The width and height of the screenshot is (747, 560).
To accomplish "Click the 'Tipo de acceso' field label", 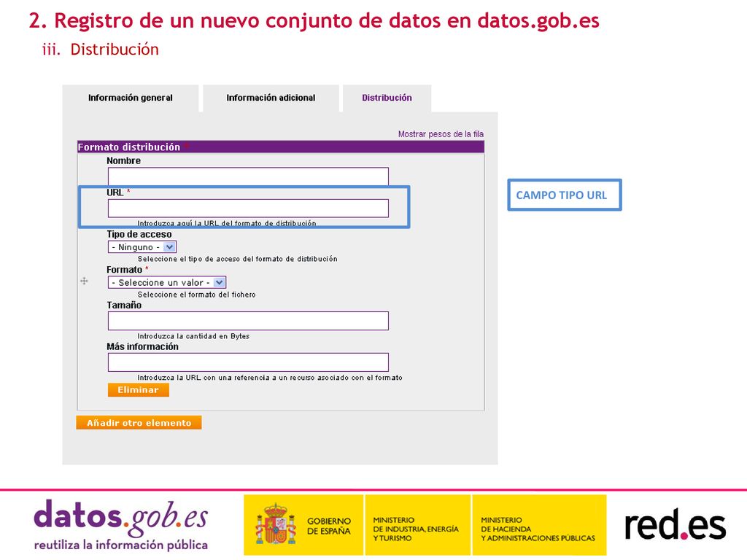I will [139, 234].
